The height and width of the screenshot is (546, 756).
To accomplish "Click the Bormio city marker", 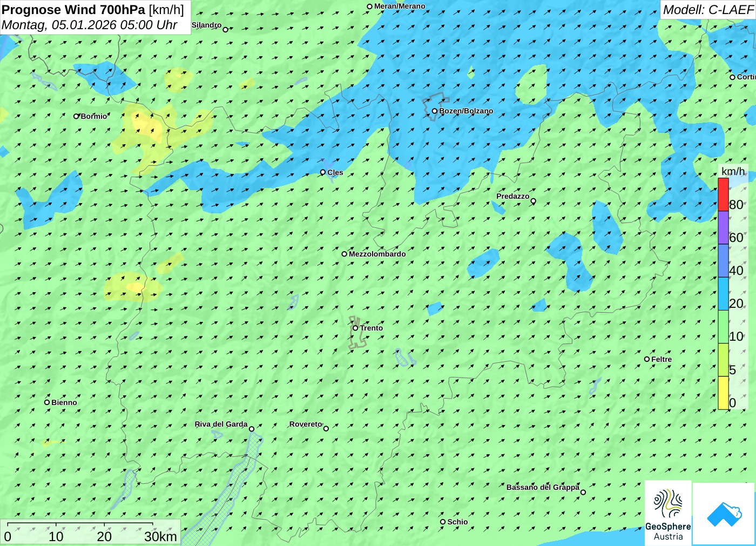I will click(76, 116).
